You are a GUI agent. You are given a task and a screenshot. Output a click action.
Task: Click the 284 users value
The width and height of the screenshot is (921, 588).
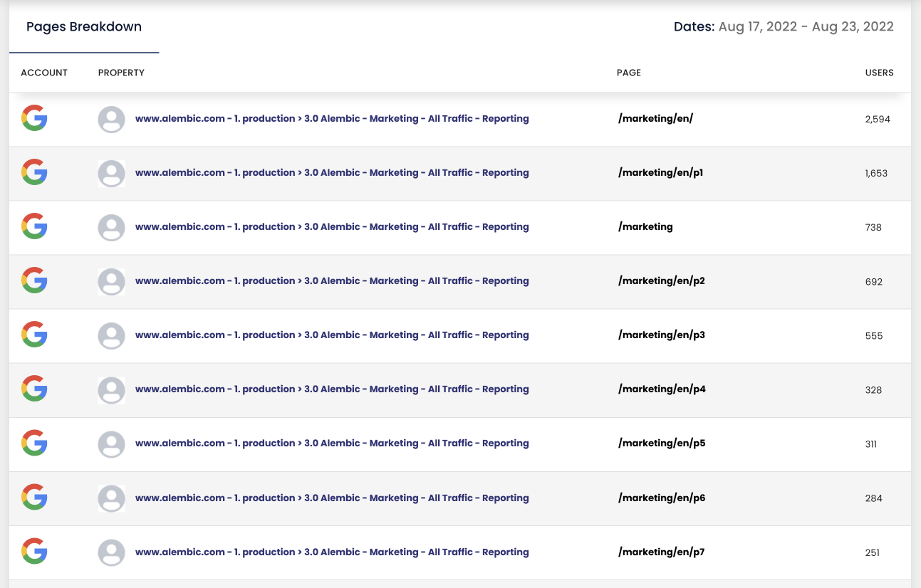874,498
